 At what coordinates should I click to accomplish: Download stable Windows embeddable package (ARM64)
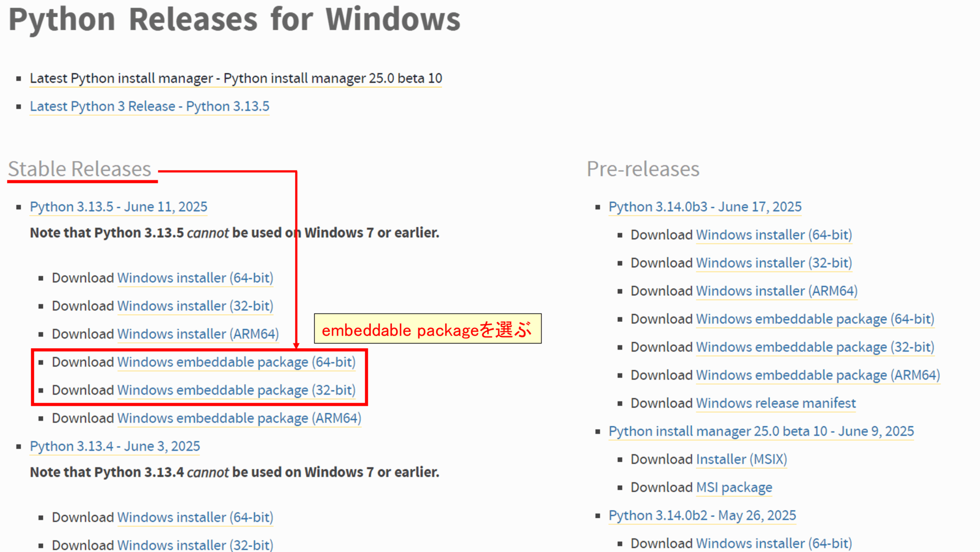pos(239,419)
